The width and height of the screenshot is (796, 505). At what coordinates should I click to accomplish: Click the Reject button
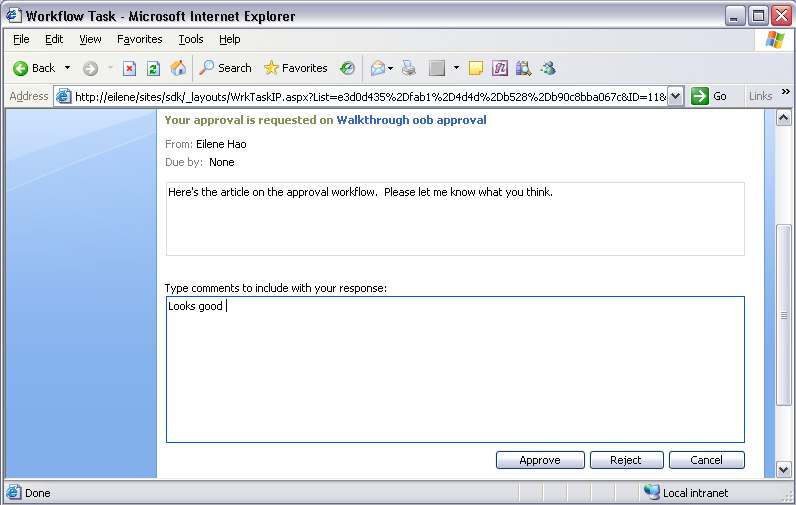click(626, 460)
